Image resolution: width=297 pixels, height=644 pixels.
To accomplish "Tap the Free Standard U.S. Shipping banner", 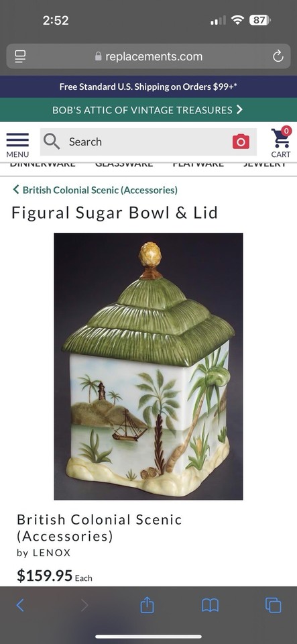I will tap(149, 87).
